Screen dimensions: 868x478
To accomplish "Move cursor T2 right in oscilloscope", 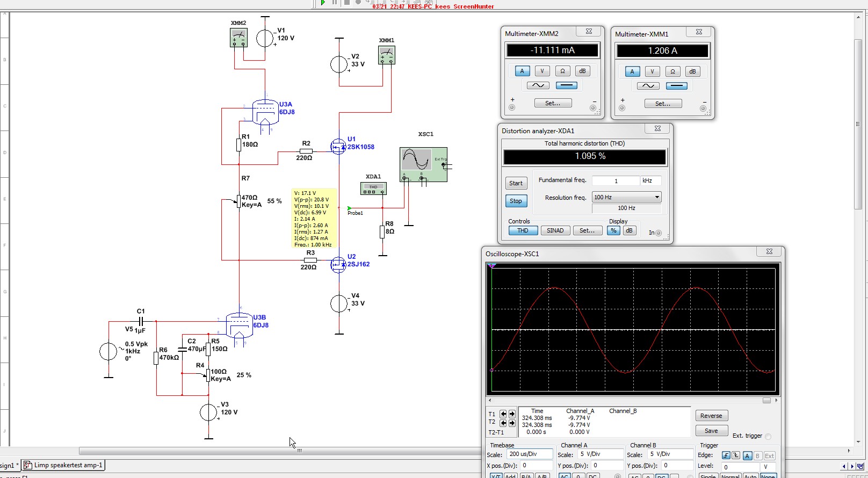I will pos(512,423).
